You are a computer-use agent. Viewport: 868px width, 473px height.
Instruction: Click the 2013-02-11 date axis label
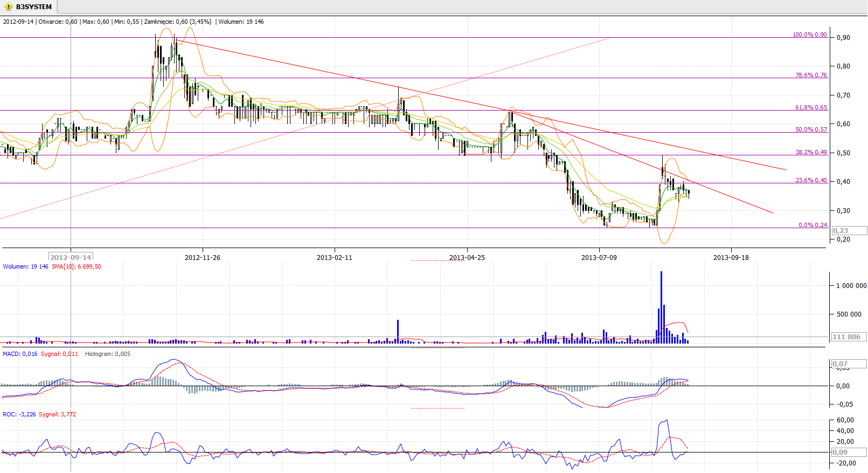[335, 257]
